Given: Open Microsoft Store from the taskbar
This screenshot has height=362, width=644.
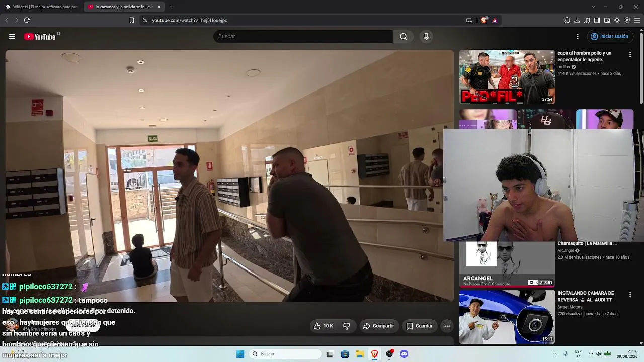Looking at the screenshot, I should click(345, 354).
